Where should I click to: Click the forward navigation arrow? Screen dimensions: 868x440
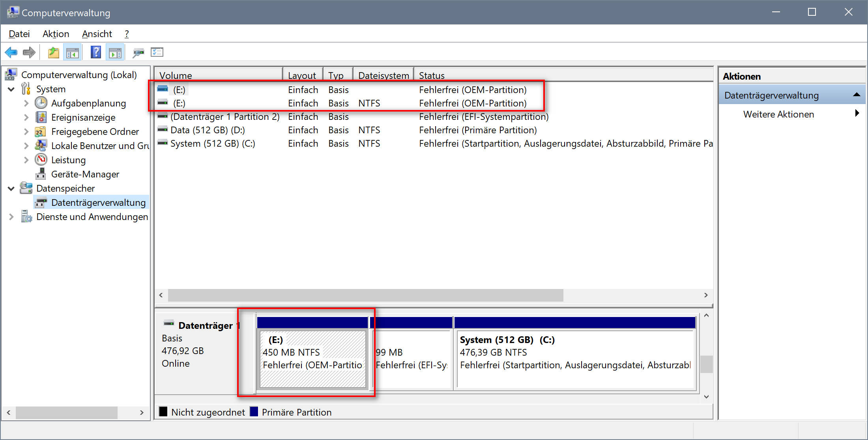pyautogui.click(x=29, y=52)
